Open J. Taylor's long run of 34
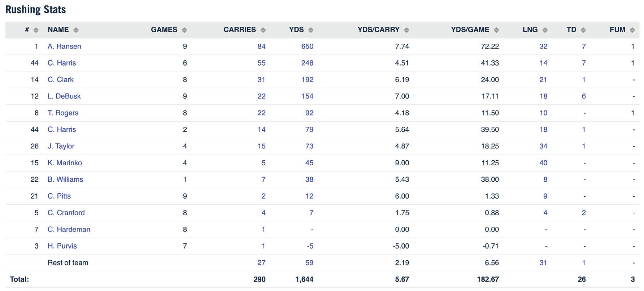644x291 pixels. pos(543,146)
